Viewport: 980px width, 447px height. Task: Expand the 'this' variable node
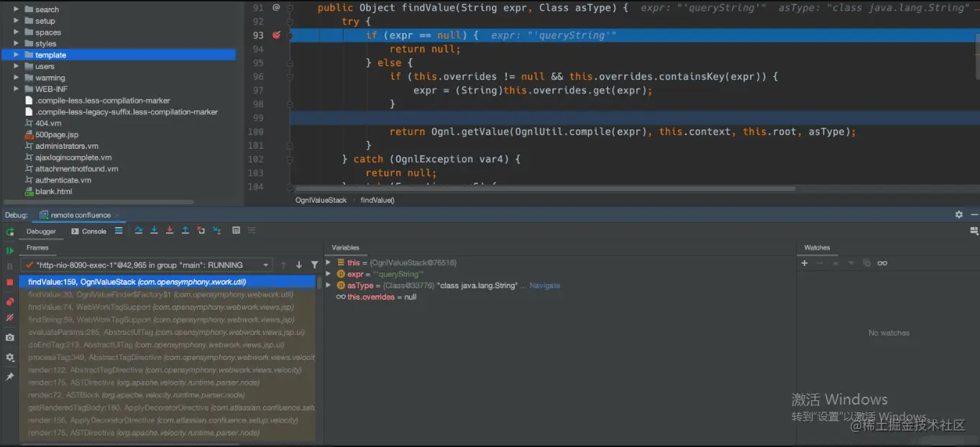pyautogui.click(x=329, y=262)
